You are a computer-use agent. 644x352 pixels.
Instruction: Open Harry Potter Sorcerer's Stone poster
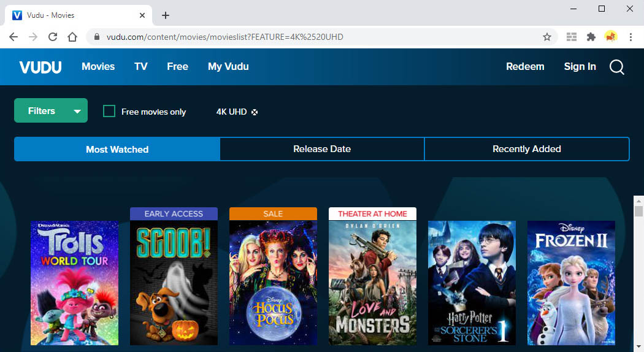click(x=472, y=283)
